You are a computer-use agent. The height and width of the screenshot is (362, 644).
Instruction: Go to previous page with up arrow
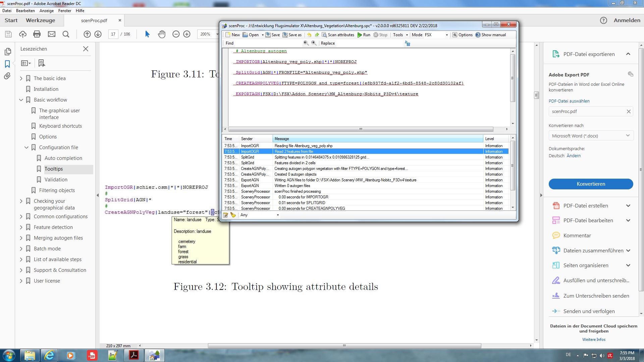87,34
